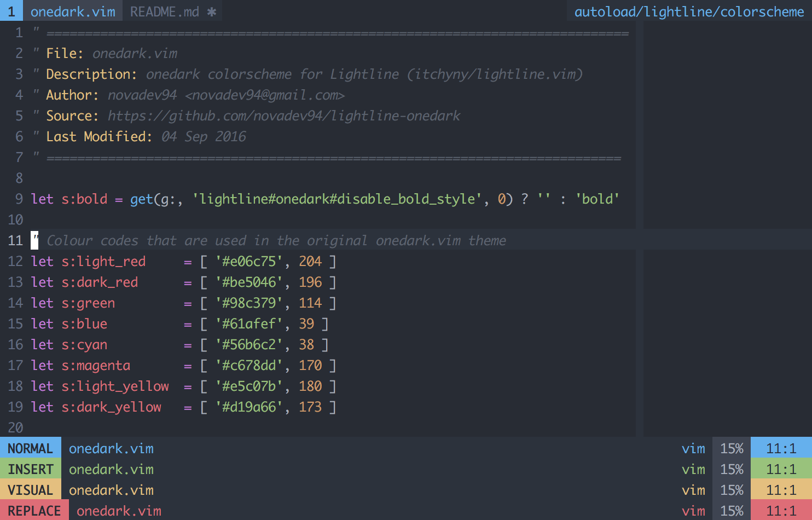The image size is (812, 520).
Task: Click the 15% indicator in INSERT statusline
Action: click(732, 469)
